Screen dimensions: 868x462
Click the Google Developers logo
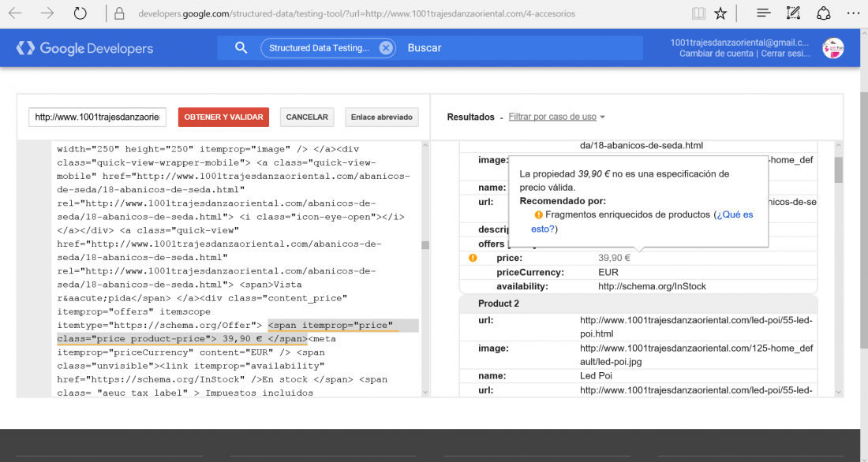(x=84, y=48)
